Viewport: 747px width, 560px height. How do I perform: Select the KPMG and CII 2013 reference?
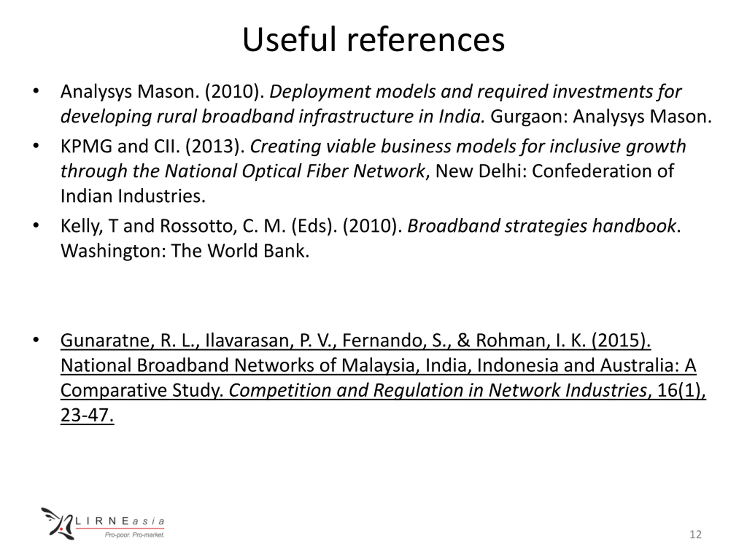pyautogui.click(x=373, y=171)
